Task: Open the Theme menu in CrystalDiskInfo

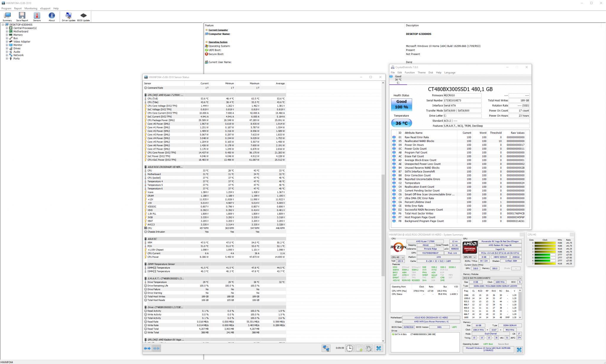Action: (421, 73)
